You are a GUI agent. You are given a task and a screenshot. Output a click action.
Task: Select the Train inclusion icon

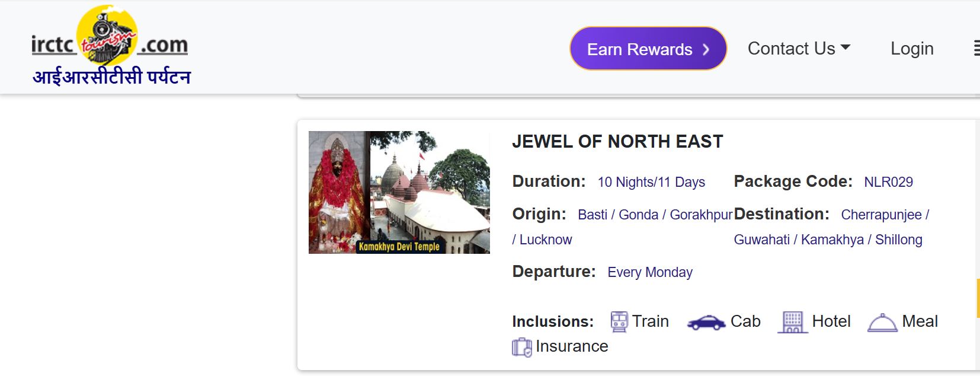(x=619, y=321)
